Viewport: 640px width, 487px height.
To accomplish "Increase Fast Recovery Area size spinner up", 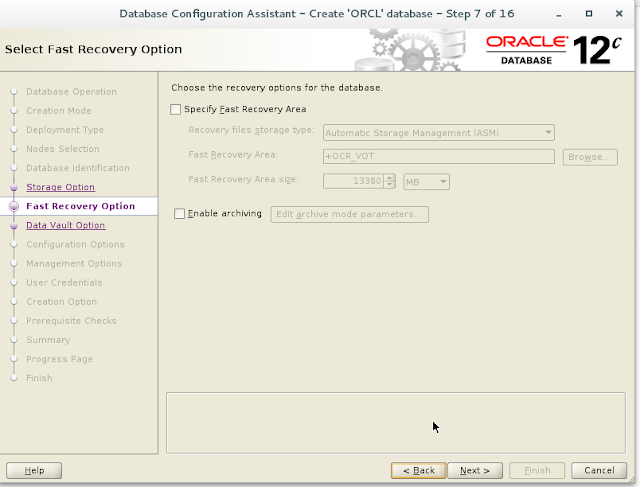I will 389,178.
